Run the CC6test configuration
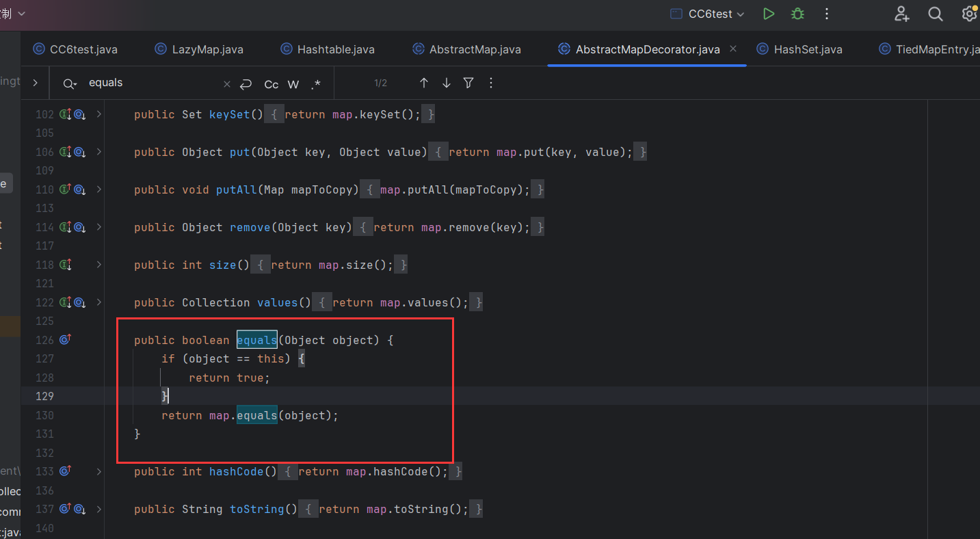Image resolution: width=980 pixels, height=539 pixels. pos(769,14)
